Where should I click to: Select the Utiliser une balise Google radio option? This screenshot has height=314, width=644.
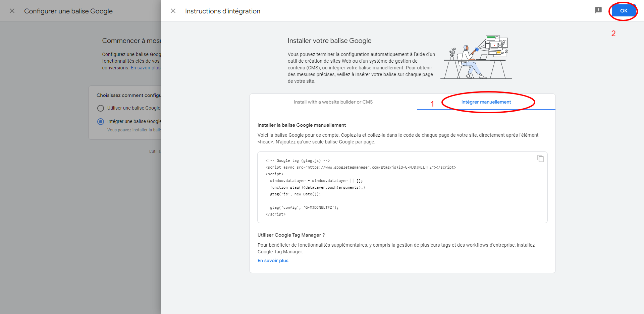tap(101, 108)
